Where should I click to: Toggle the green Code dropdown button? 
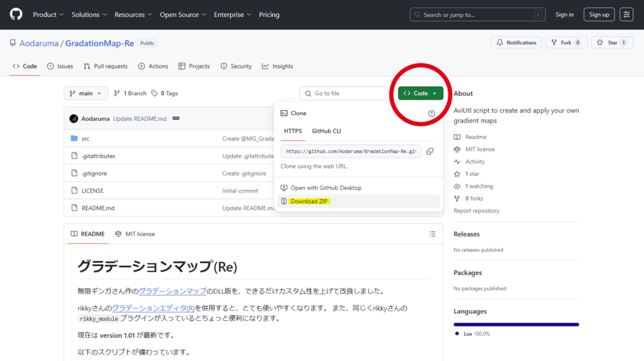click(421, 93)
